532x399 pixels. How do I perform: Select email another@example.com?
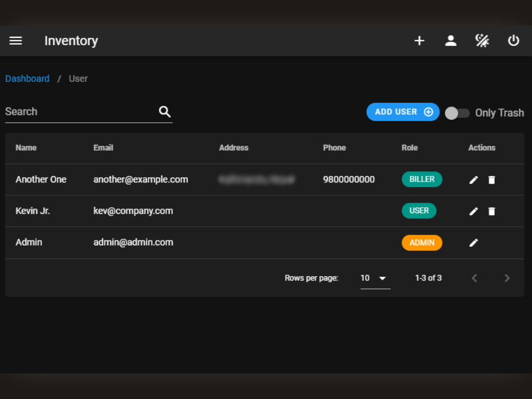pos(140,179)
